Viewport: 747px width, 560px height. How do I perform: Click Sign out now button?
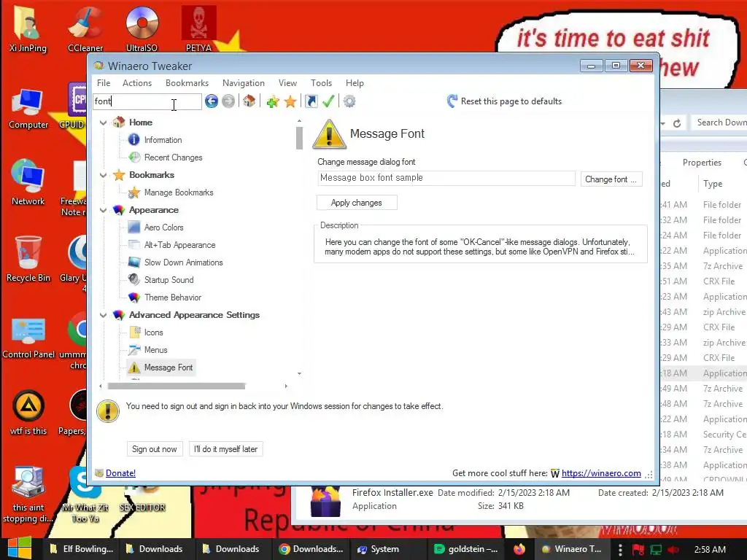coord(155,449)
